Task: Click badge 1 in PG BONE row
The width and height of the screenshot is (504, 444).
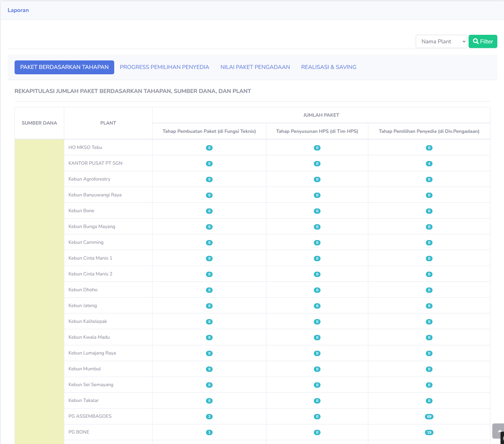Action: point(209,432)
